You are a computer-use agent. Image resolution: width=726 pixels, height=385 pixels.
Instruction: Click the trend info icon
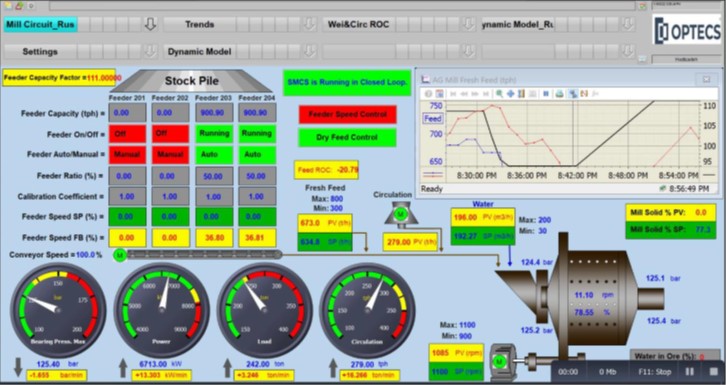(428, 93)
